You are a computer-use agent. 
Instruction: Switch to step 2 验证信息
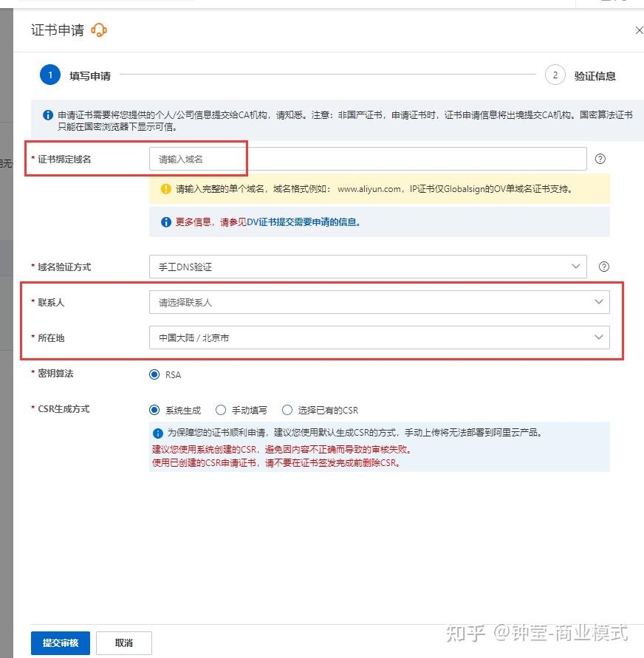pos(555,75)
